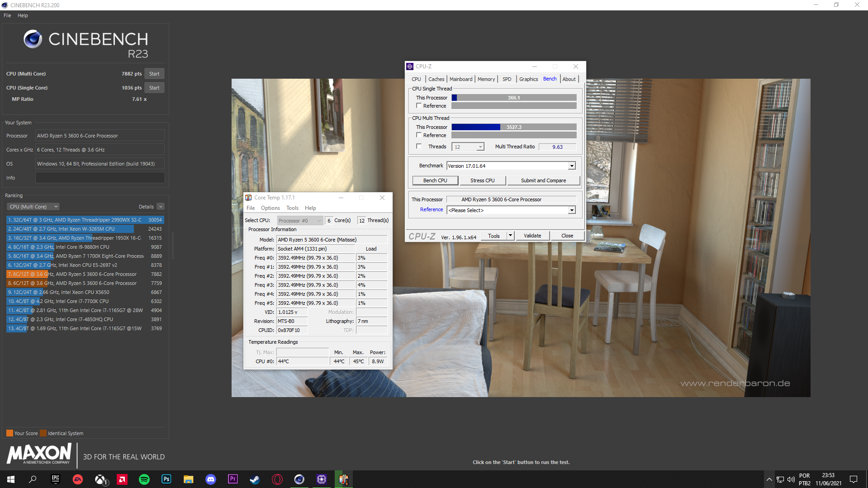
Task: Click the Tools button in CPU-Z
Action: point(494,236)
